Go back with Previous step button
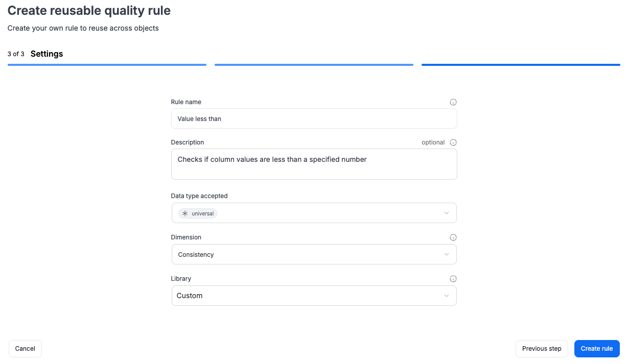This screenshot has height=364, width=628. [542, 349]
